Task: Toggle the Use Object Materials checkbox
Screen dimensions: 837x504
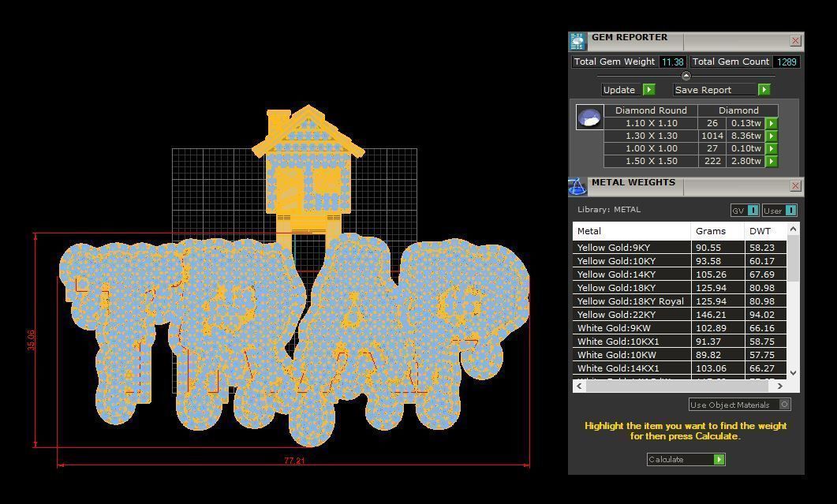Action: point(786,404)
